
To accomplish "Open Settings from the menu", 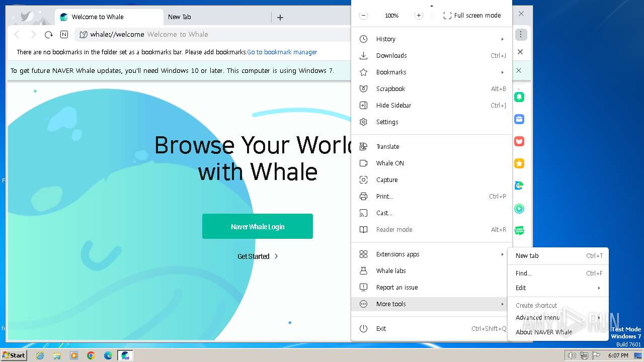I will point(432,122).
